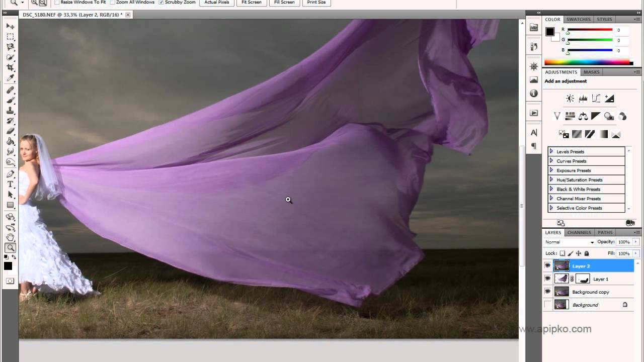Switch to the Swatches tab
The height and width of the screenshot is (362, 644).
(579, 19)
